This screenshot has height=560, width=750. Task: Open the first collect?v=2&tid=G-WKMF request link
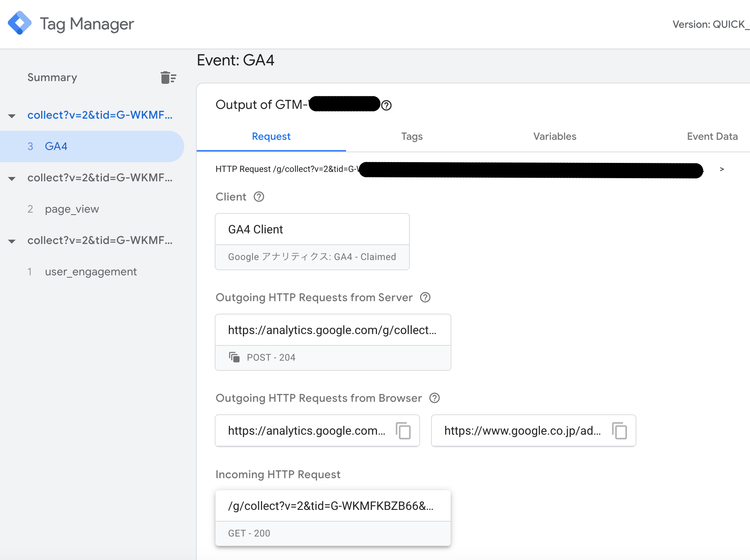pos(100,115)
